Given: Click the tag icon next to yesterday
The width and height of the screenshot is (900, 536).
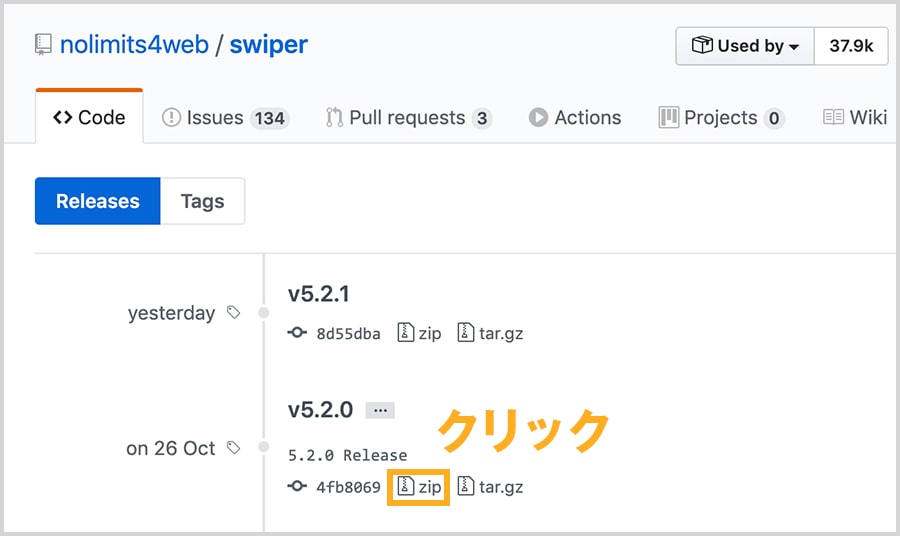Looking at the screenshot, I should coord(233,312).
